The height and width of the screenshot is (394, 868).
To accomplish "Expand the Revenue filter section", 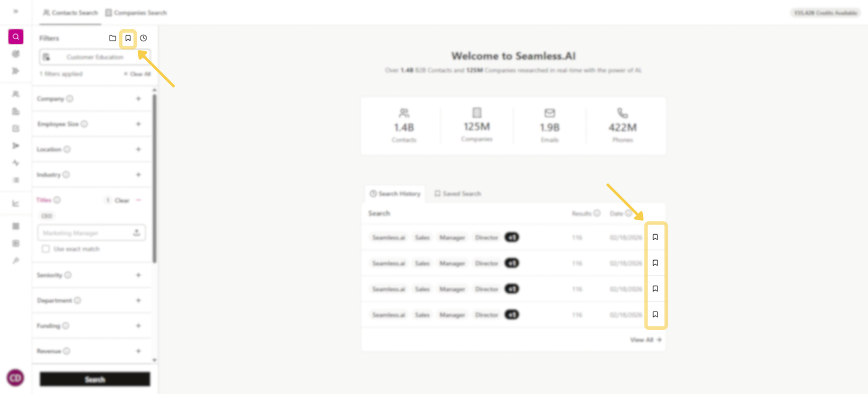I will [138, 351].
